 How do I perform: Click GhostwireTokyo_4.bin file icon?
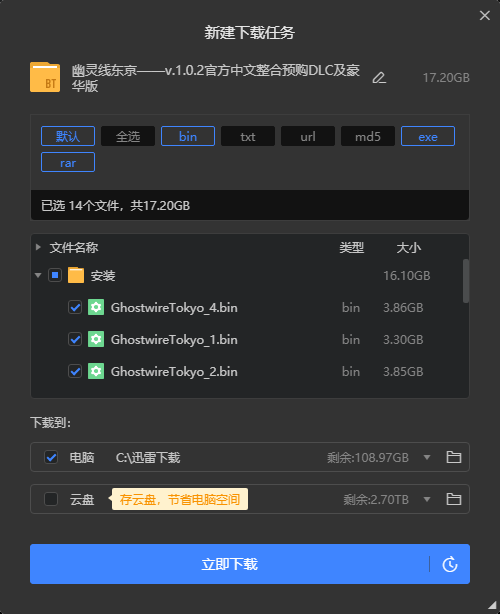[96, 307]
